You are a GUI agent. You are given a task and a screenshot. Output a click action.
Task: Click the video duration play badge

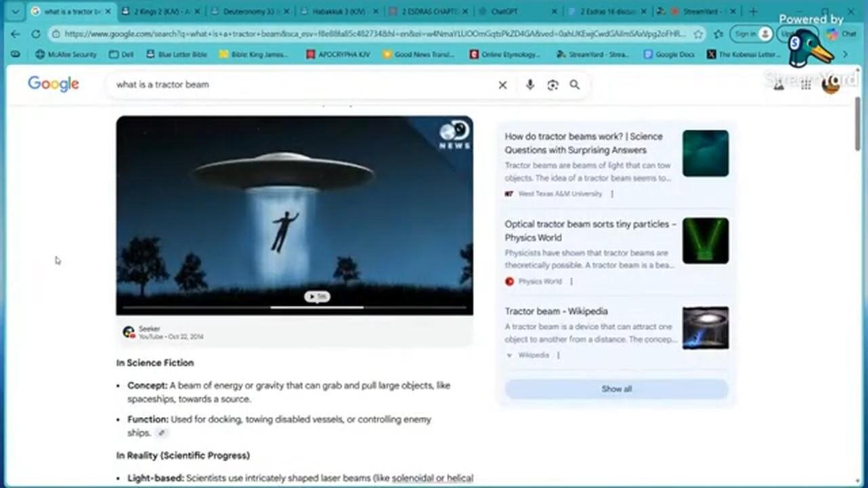[x=317, y=296]
